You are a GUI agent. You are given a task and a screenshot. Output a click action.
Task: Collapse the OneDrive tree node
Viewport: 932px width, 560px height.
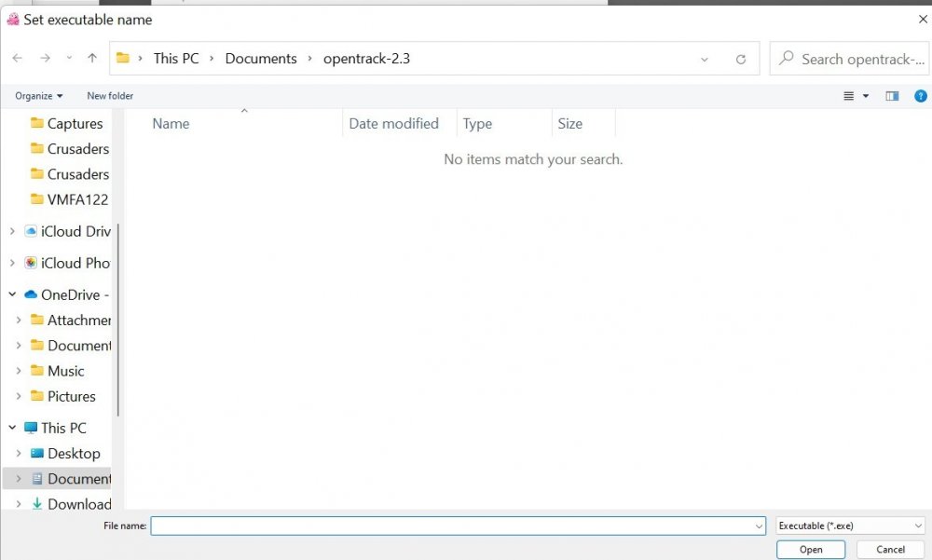[x=12, y=294]
